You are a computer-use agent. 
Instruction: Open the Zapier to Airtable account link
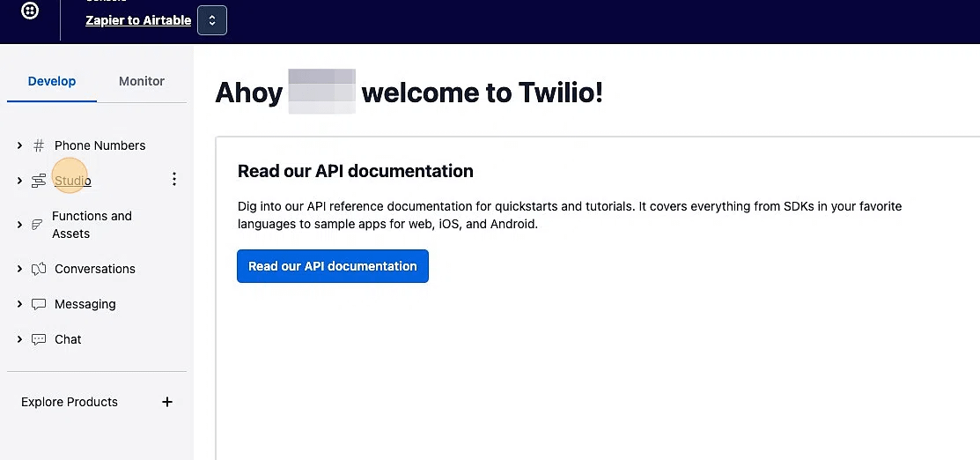[x=138, y=20]
